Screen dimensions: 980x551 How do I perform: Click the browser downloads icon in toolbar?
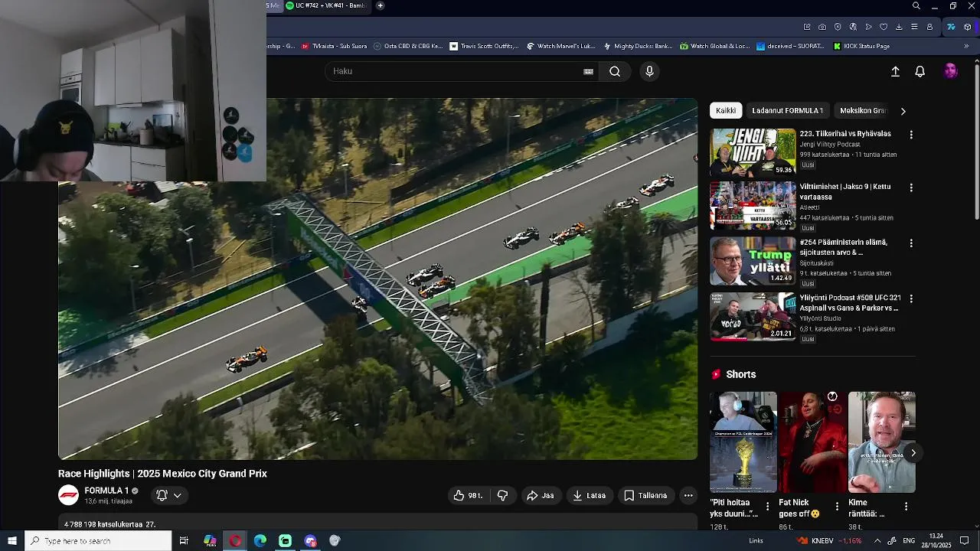[x=899, y=27]
